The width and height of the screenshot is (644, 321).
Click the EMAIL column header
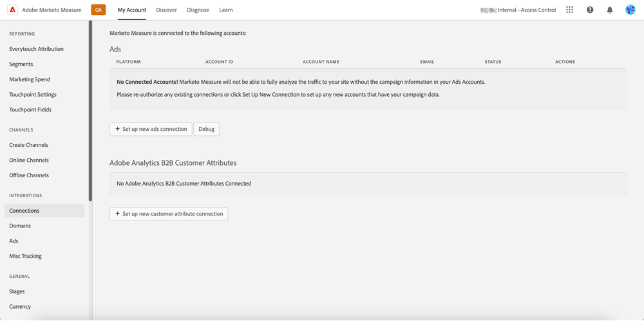coord(427,62)
